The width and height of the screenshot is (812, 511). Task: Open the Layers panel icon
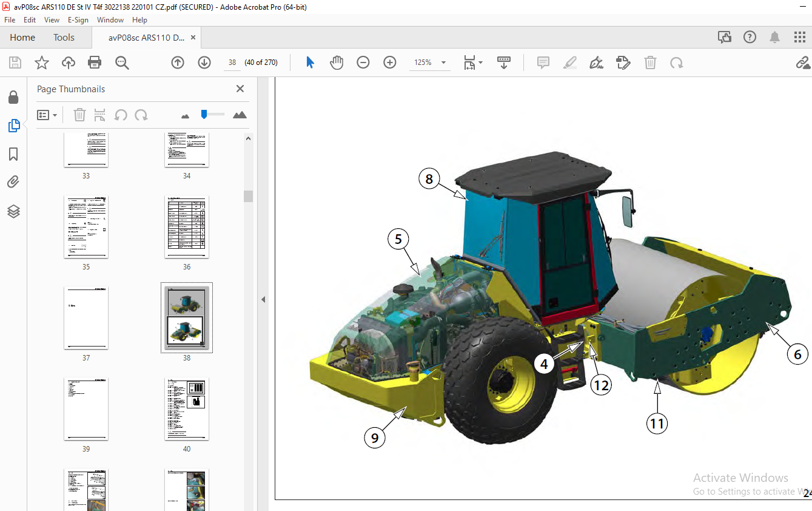click(13, 211)
